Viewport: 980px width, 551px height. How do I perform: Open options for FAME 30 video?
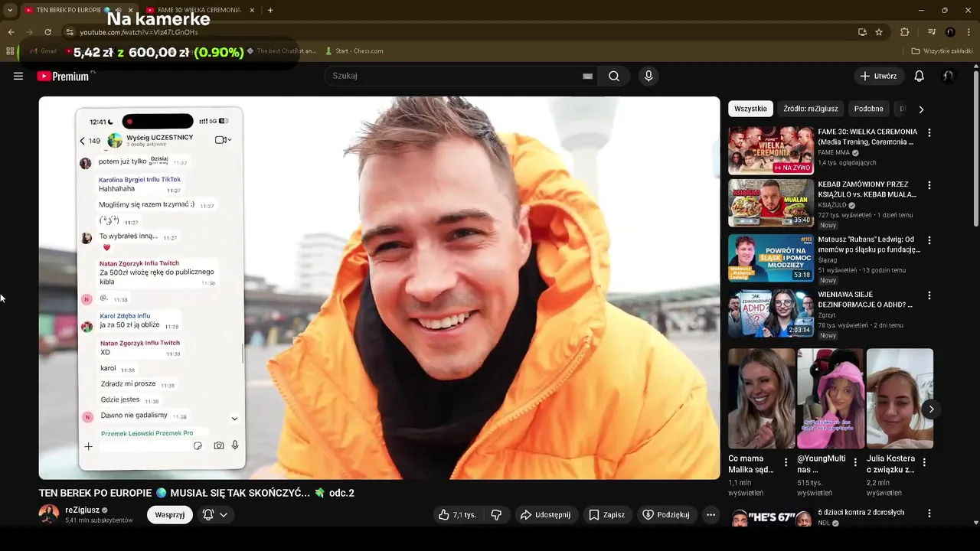coord(929,133)
